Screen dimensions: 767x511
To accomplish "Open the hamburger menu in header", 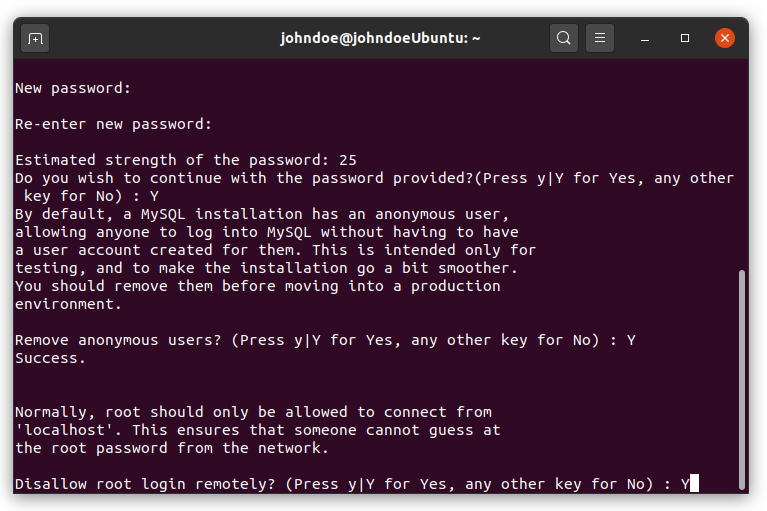I will pyautogui.click(x=600, y=38).
